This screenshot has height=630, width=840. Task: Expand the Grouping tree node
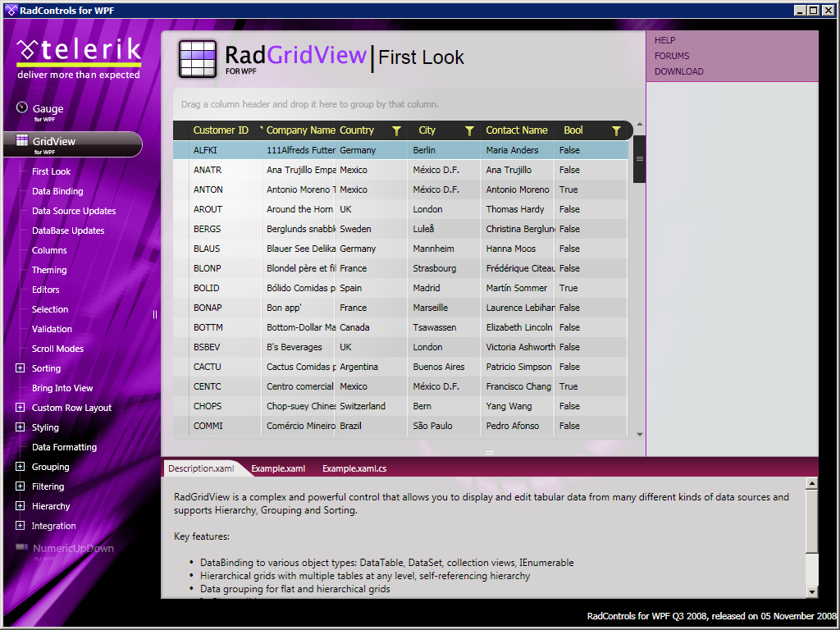click(20, 466)
